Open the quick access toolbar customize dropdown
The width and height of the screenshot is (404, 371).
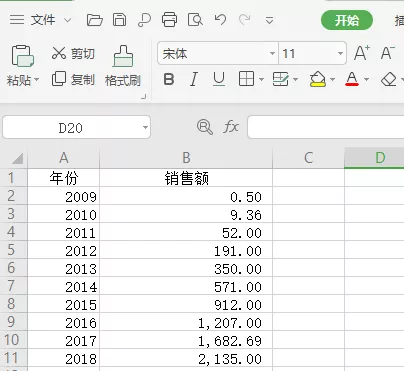click(x=269, y=21)
